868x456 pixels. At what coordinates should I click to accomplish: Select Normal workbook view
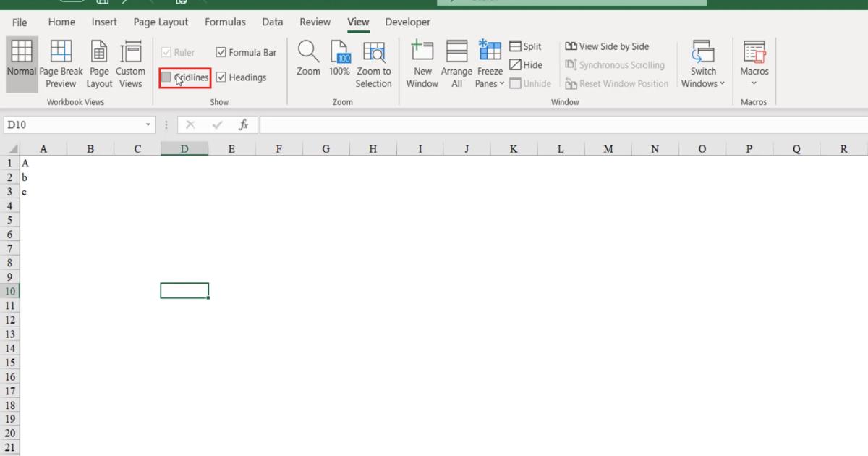[x=22, y=62]
